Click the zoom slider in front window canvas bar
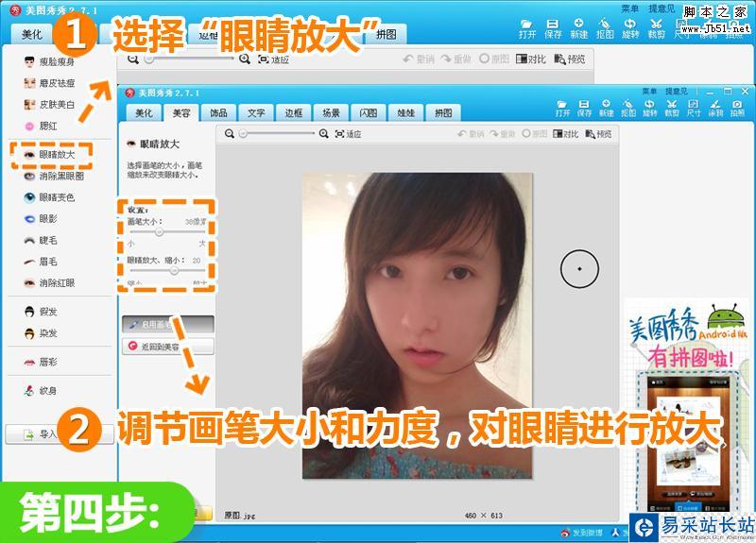The height and width of the screenshot is (543, 756). (277, 133)
